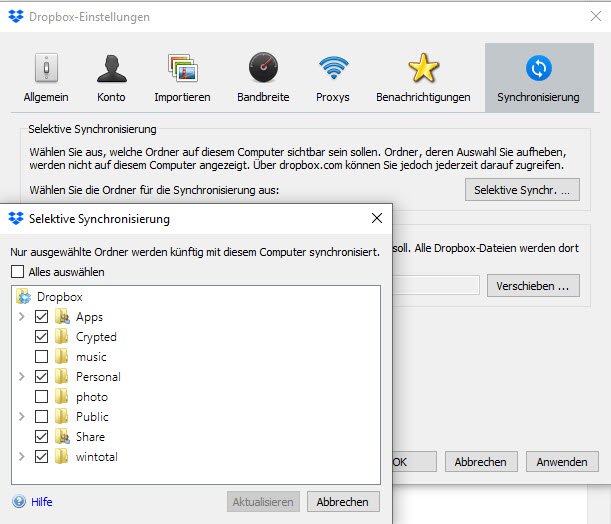Check the Public folder checkbox
This screenshot has width=611, height=524.
click(x=41, y=416)
